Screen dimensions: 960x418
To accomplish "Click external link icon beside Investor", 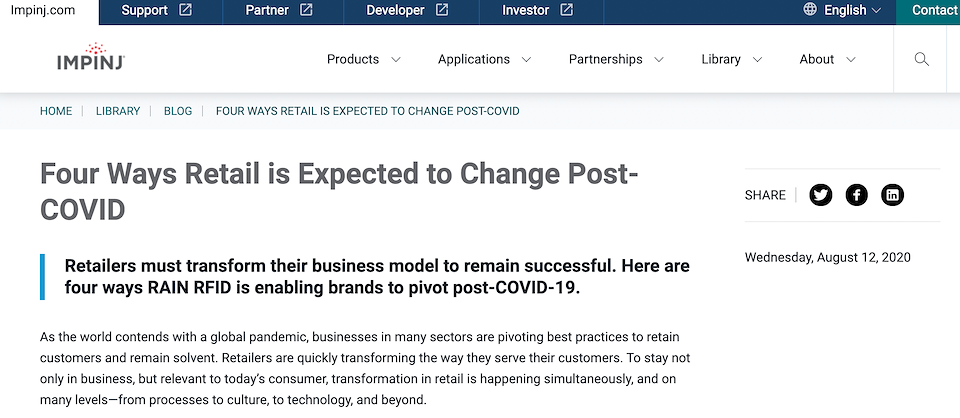I will tap(567, 10).
